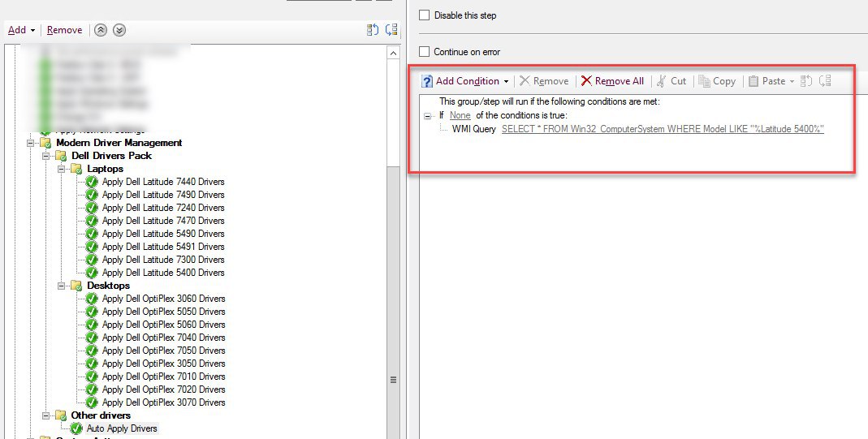Select Apply Dell Latitude 5400 Drivers step
This screenshot has width=868, height=439.
[x=163, y=273]
